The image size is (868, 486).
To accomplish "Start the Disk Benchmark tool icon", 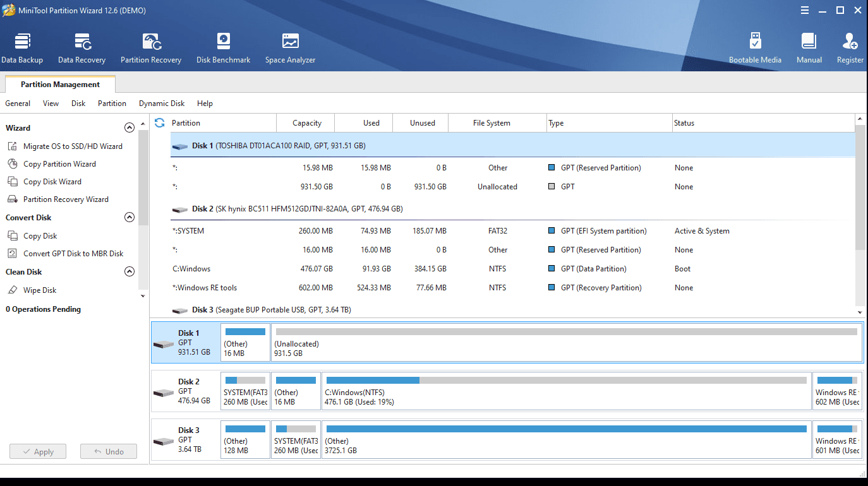I will pos(224,42).
